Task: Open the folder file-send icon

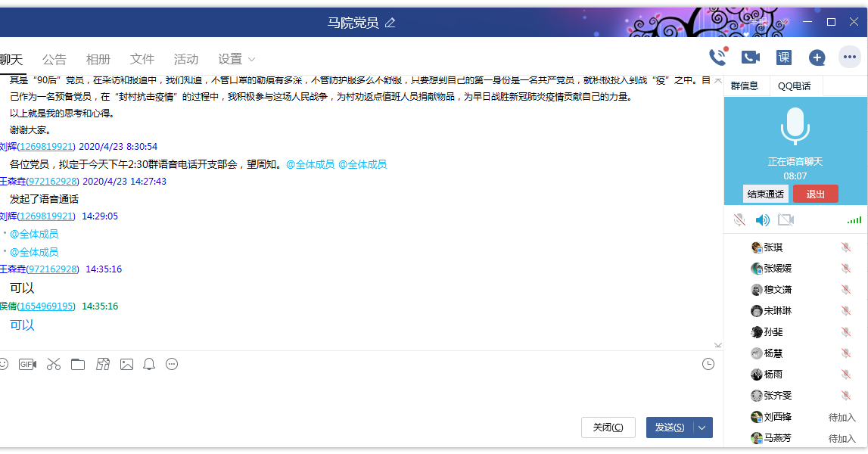Action: tap(78, 365)
